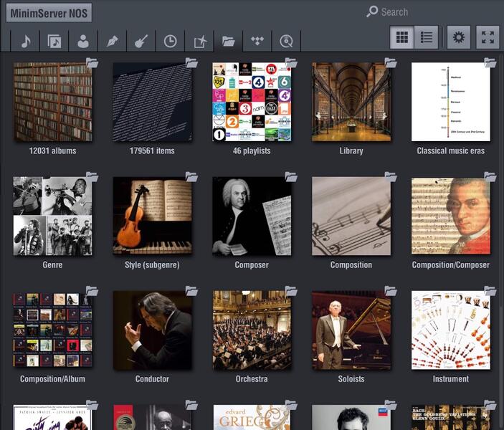Screen dimensions: 504x430
Task: Open settings gear menu
Action: click(x=459, y=37)
